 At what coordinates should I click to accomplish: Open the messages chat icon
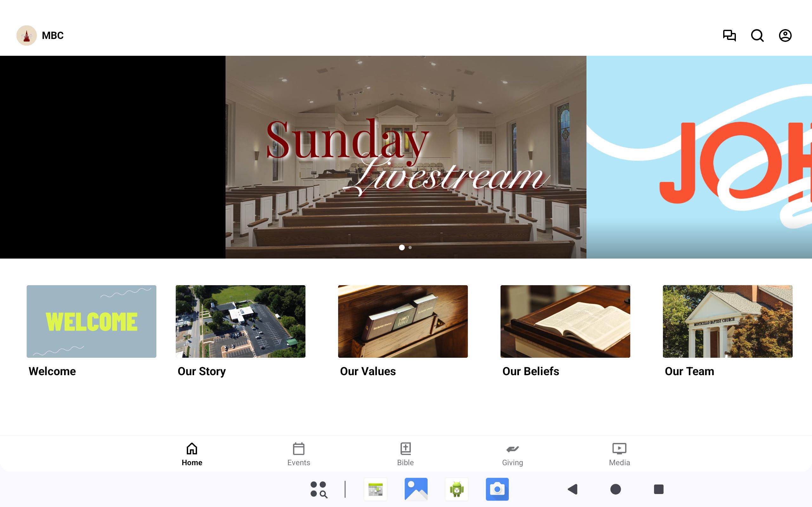click(x=729, y=35)
